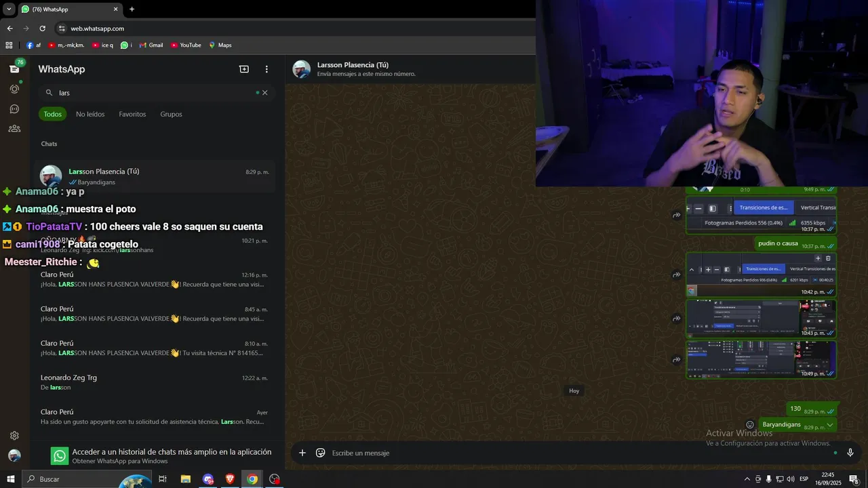Viewport: 868px width, 488px height.
Task: Open the Leonardo Zeg Trg chat at 12:22 a. m.
Action: point(155,382)
